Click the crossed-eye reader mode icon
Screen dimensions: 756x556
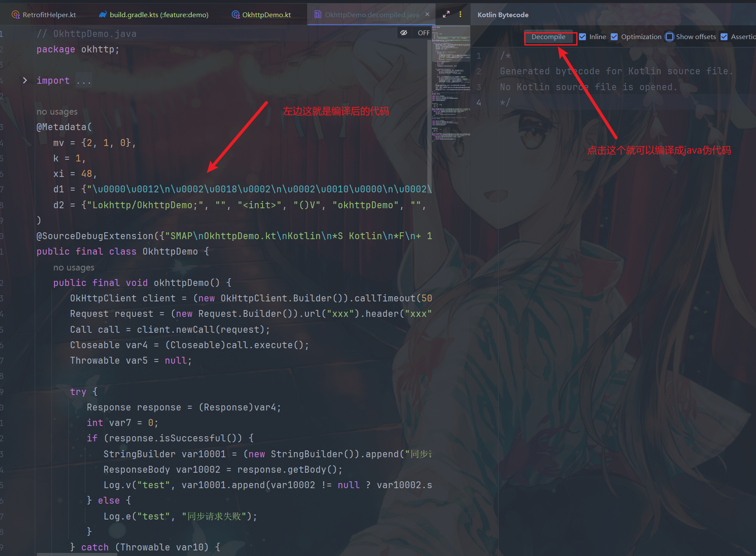pyautogui.click(x=404, y=33)
